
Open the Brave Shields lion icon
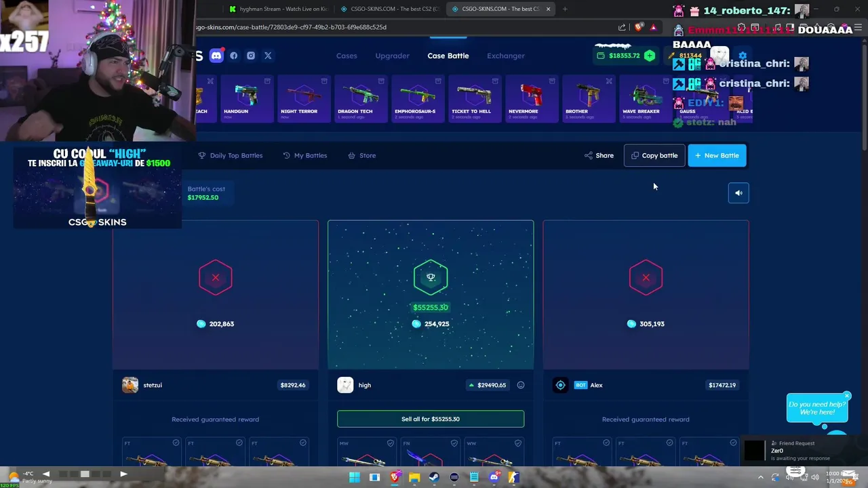[x=639, y=27]
